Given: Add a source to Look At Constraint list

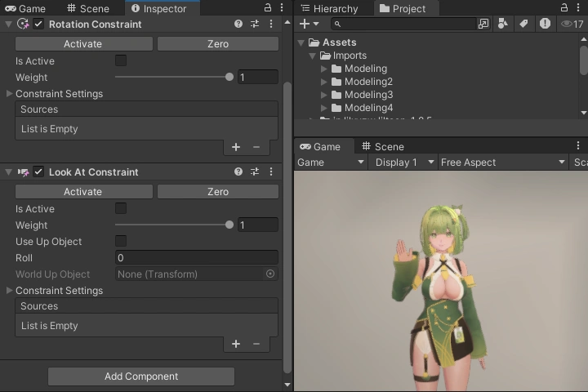Looking at the screenshot, I should (x=236, y=344).
